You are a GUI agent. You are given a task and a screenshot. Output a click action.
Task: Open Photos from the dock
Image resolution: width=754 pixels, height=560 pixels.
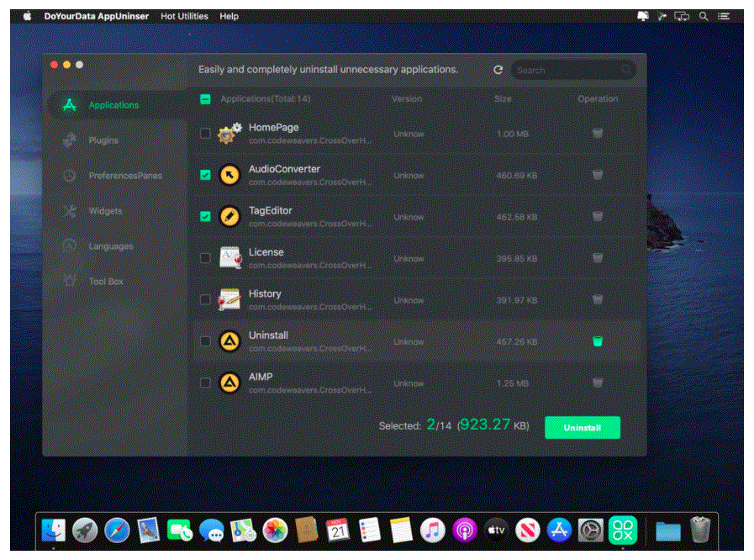[x=275, y=531]
